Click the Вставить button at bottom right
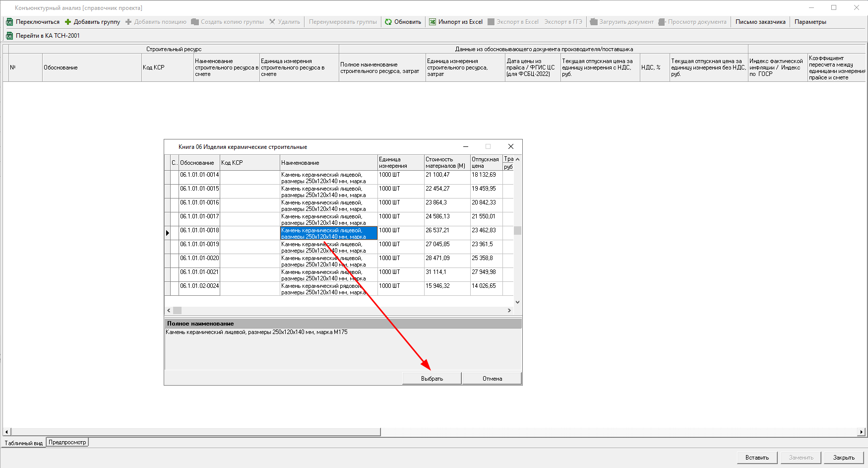This screenshot has width=868, height=468. 757,458
